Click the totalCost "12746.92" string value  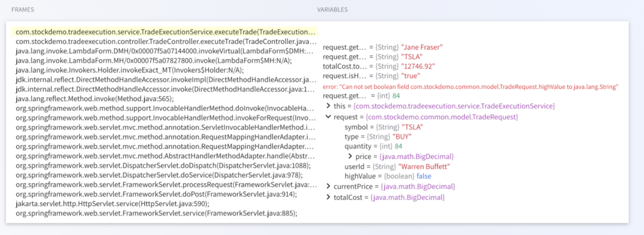click(x=418, y=67)
